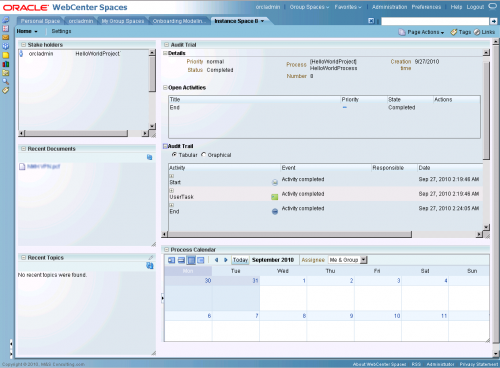Open the Settings page

click(x=61, y=31)
